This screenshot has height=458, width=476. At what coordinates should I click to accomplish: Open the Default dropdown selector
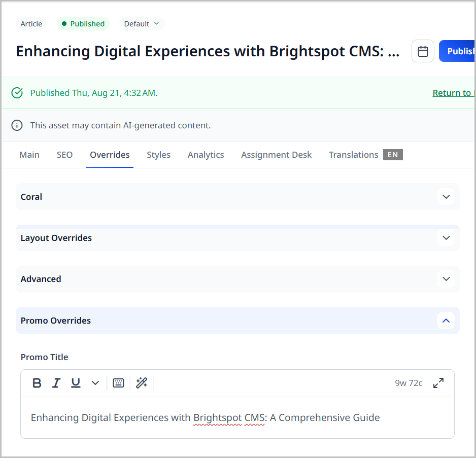(142, 24)
